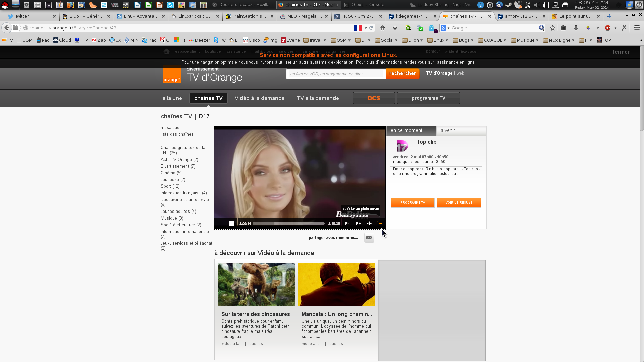Open the 'à la une' menu item
The height and width of the screenshot is (362, 644).
coord(172,98)
